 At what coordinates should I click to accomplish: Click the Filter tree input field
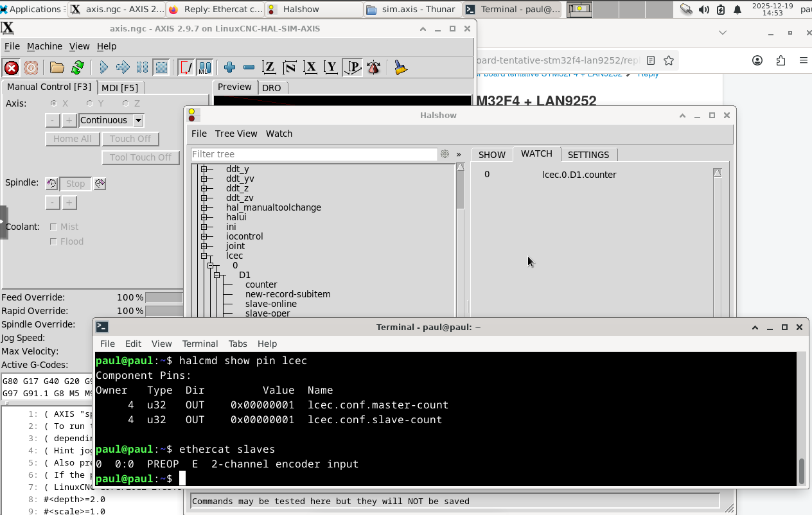pyautogui.click(x=313, y=154)
